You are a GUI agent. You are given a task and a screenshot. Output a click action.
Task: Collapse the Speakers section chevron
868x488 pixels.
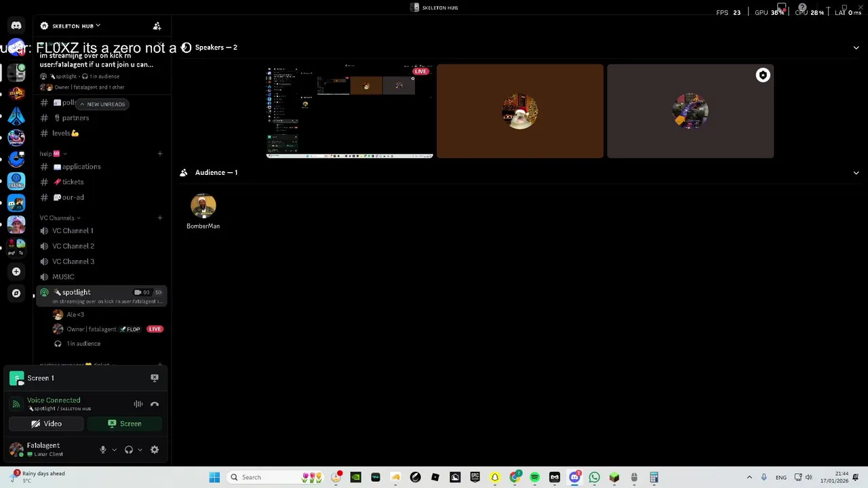pyautogui.click(x=856, y=47)
